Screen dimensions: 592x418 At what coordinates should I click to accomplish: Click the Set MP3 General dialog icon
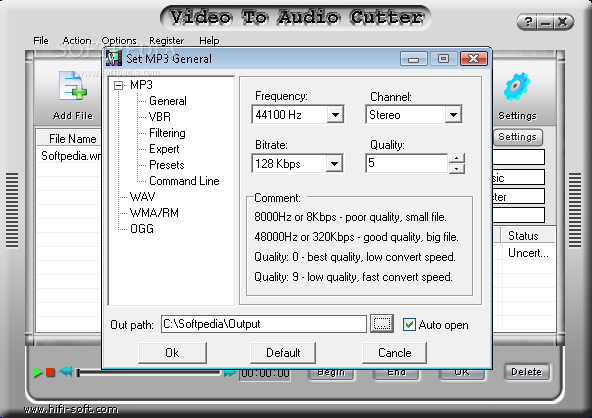[113, 59]
